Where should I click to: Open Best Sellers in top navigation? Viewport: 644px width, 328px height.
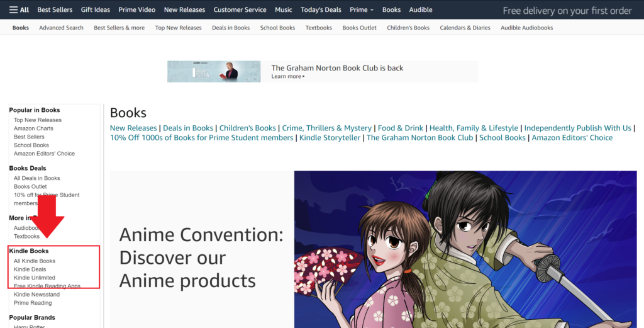(x=55, y=10)
